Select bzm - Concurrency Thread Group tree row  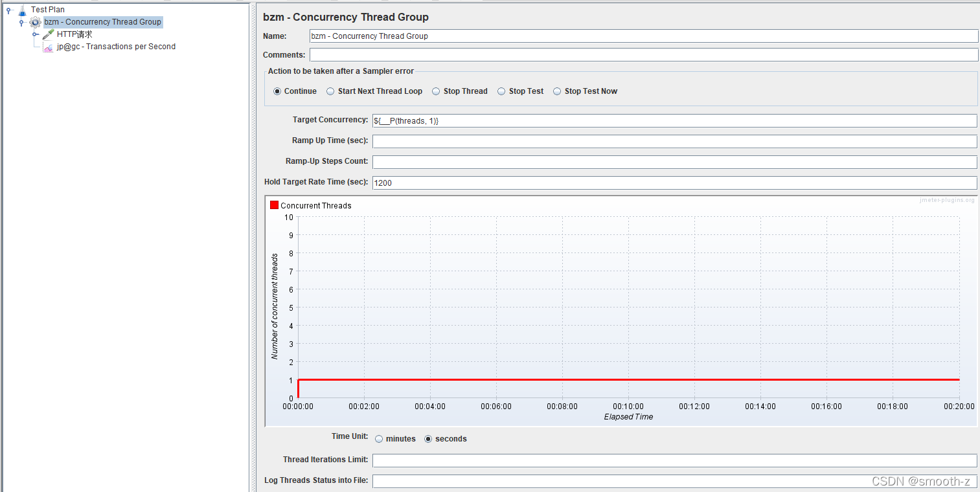pyautogui.click(x=102, y=22)
